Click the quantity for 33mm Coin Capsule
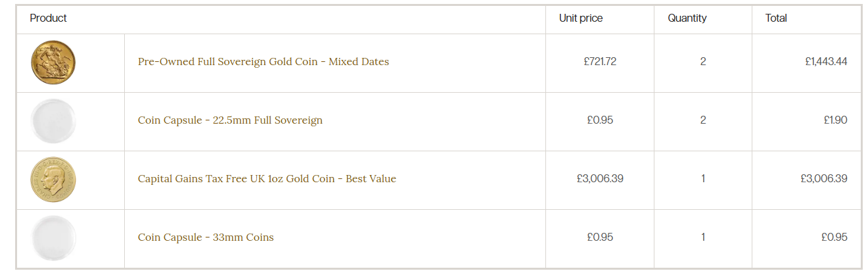Screen dimensions: 868x273 tap(703, 237)
